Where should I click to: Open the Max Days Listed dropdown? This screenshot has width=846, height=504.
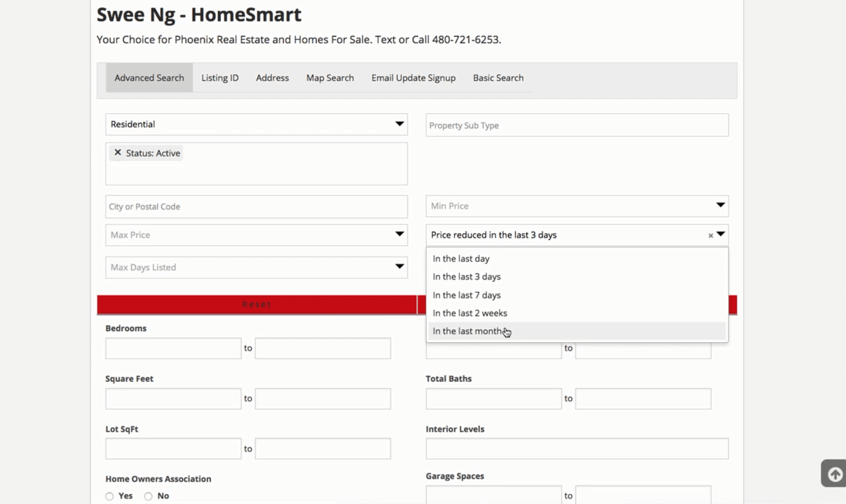pos(256,267)
